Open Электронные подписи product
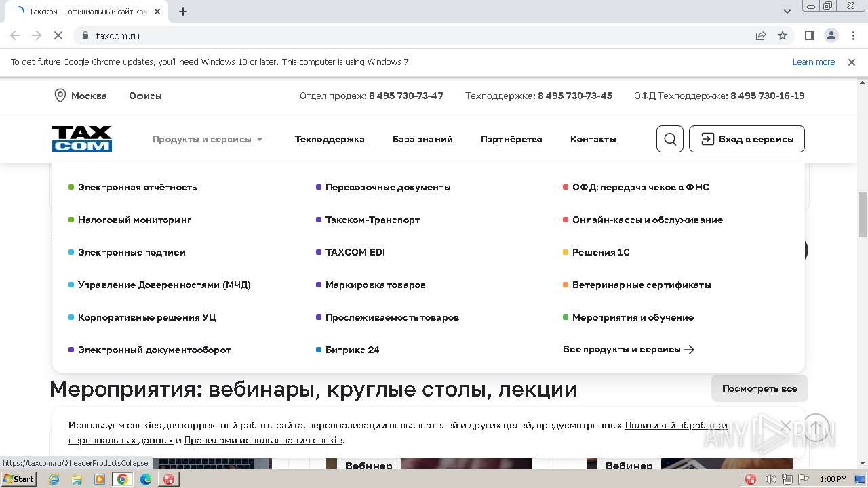The width and height of the screenshot is (868, 488). pos(132,252)
